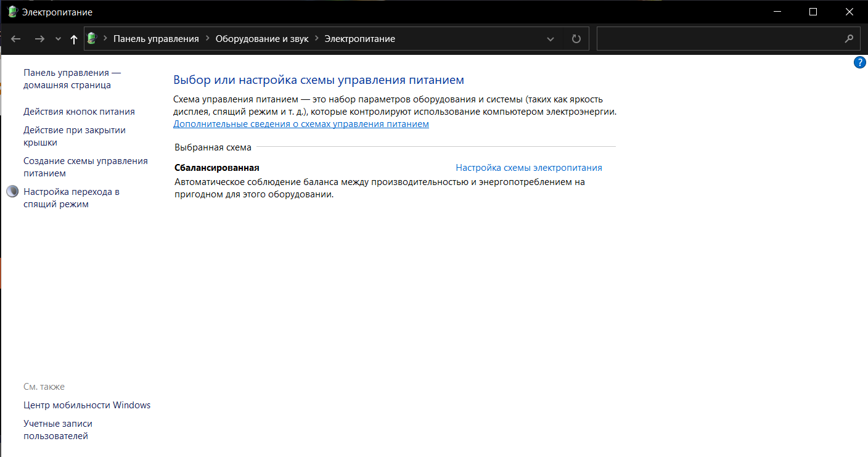Expand chevron before Панель управления
Viewport: 868px width, 457px height.
click(x=105, y=38)
